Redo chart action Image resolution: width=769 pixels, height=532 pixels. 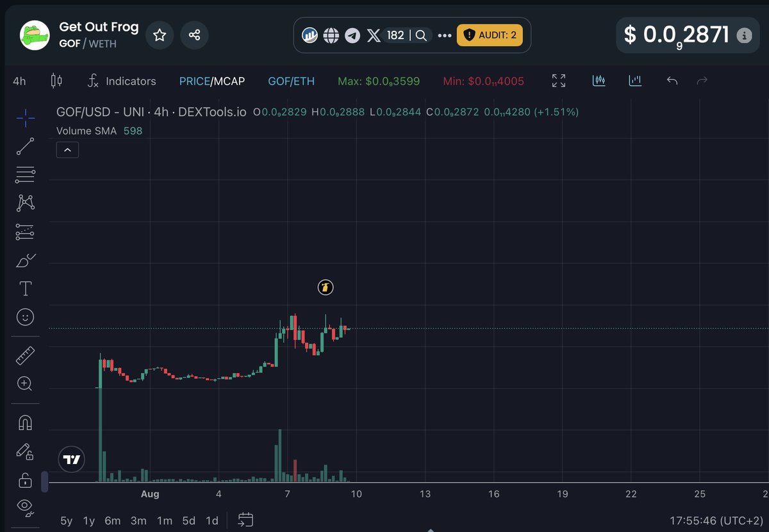click(x=702, y=81)
